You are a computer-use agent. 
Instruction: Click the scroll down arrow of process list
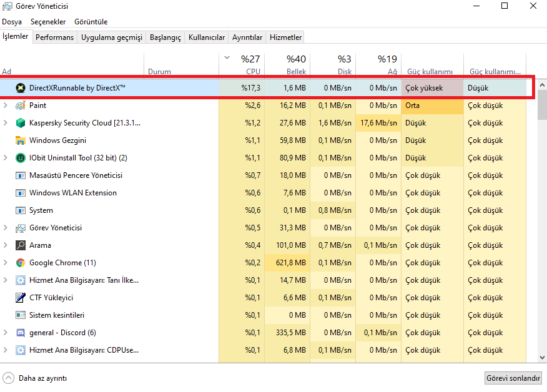click(541, 358)
